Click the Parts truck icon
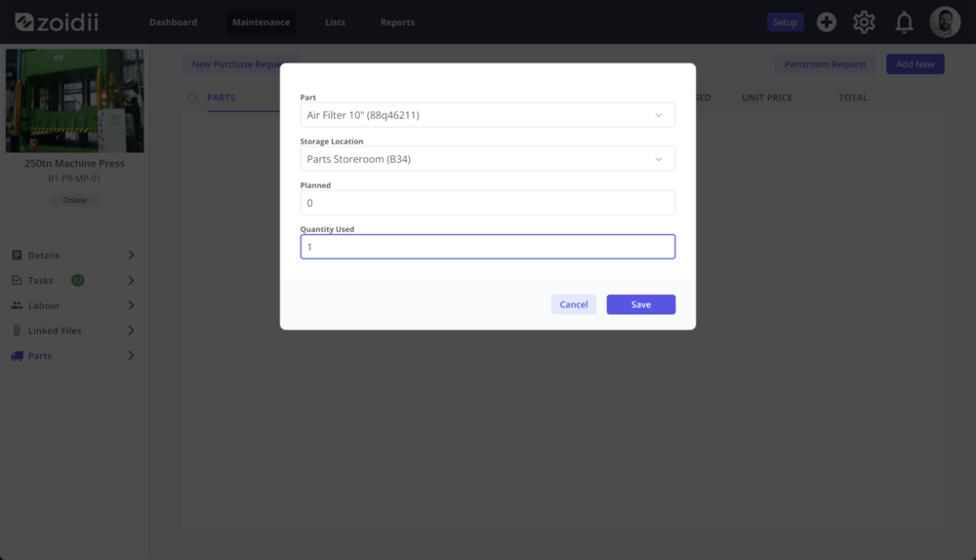 (17, 356)
